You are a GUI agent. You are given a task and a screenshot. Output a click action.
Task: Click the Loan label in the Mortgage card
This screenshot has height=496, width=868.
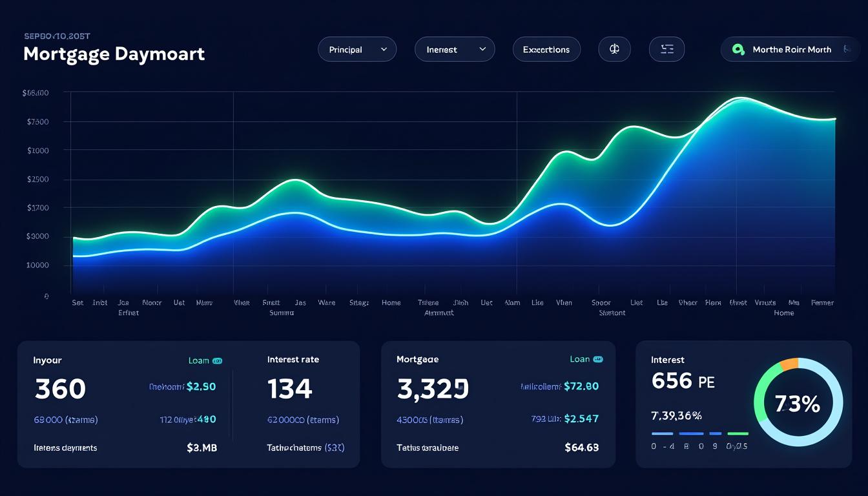pos(579,359)
